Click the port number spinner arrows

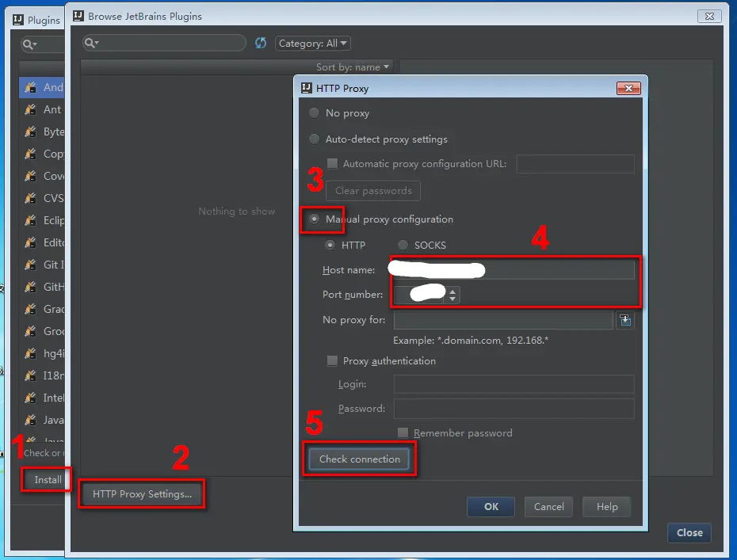[x=453, y=295]
